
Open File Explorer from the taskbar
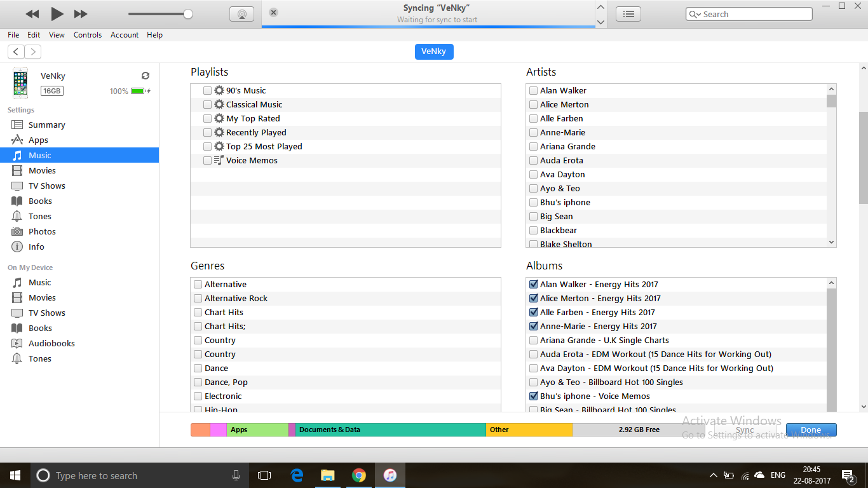[x=328, y=475]
